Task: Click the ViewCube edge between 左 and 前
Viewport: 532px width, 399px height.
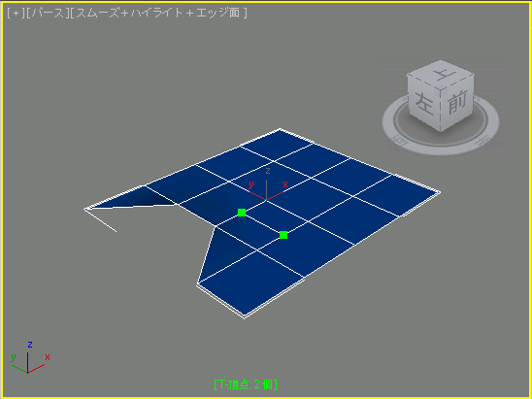Action: coord(441,112)
